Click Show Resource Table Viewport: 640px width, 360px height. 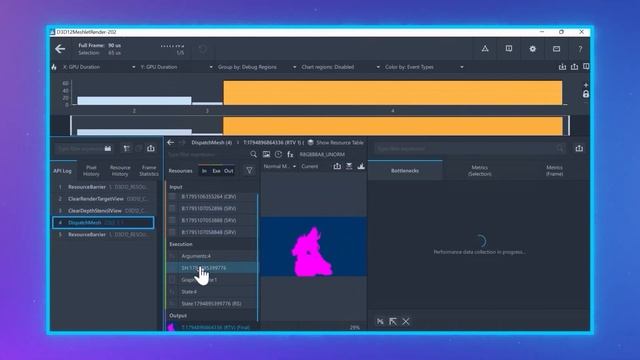[335, 142]
